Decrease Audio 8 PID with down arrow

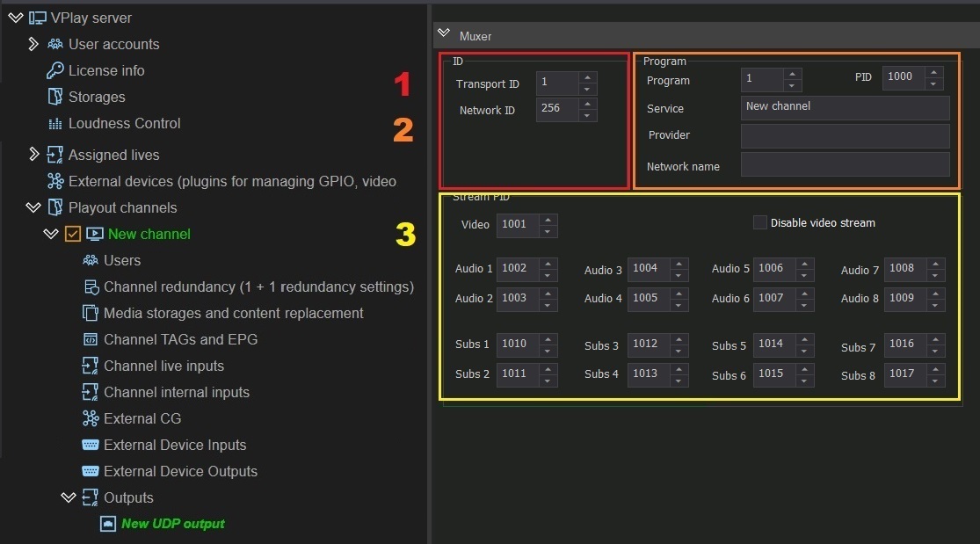[x=936, y=305]
